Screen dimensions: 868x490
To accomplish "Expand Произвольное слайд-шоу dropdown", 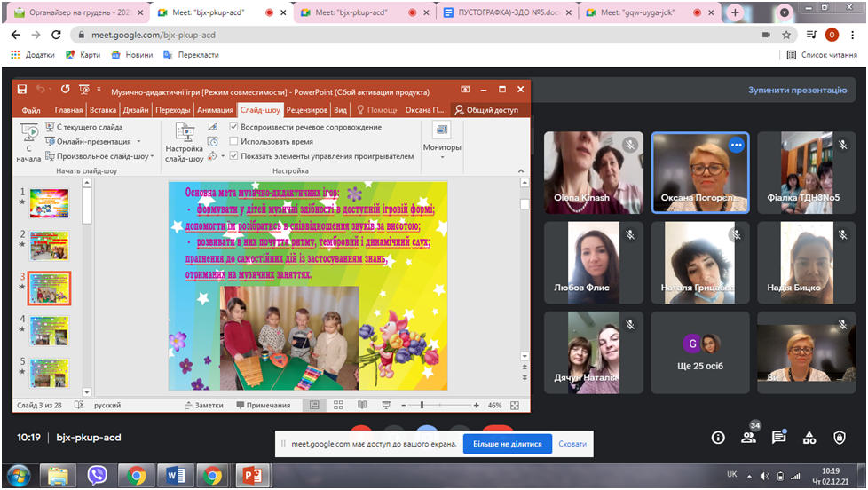I will 153,156.
